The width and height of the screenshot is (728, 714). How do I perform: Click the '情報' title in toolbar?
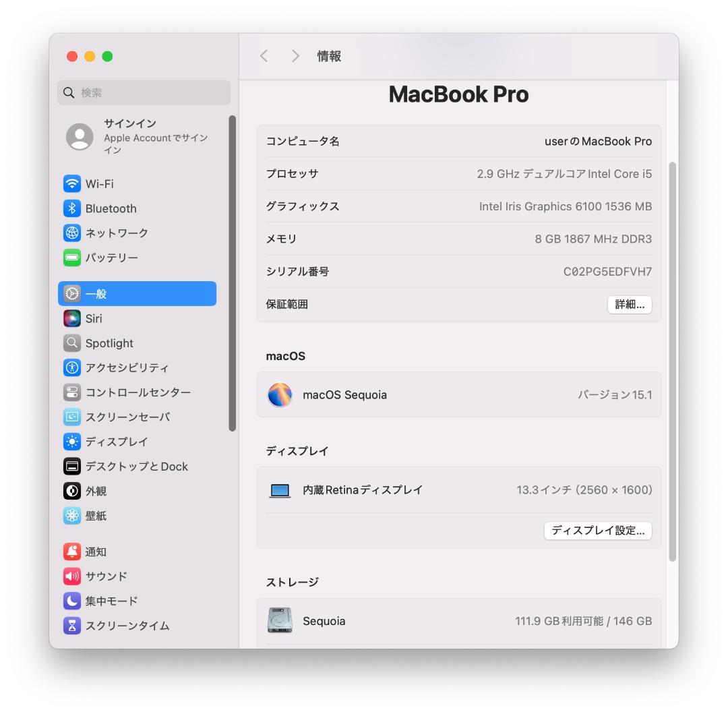(329, 56)
